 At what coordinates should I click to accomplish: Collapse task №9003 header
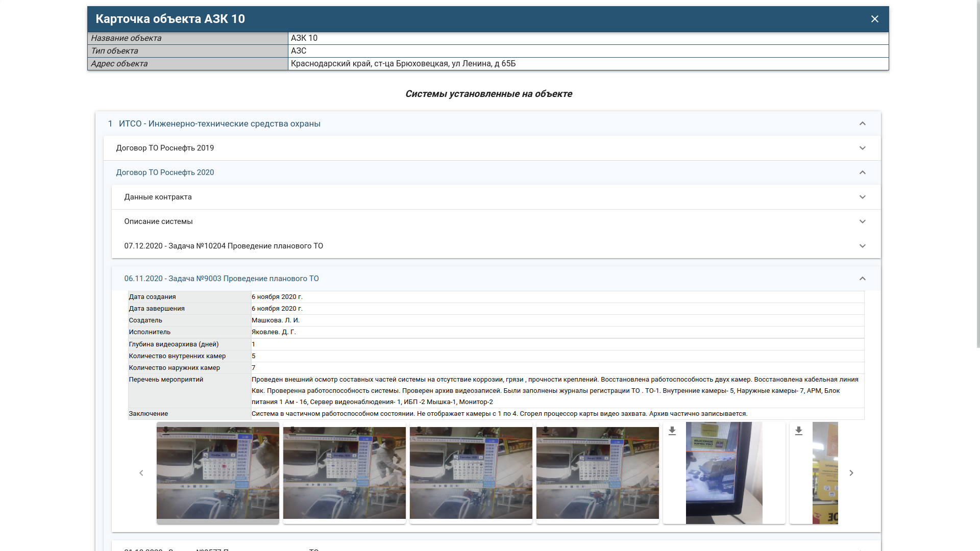point(862,279)
